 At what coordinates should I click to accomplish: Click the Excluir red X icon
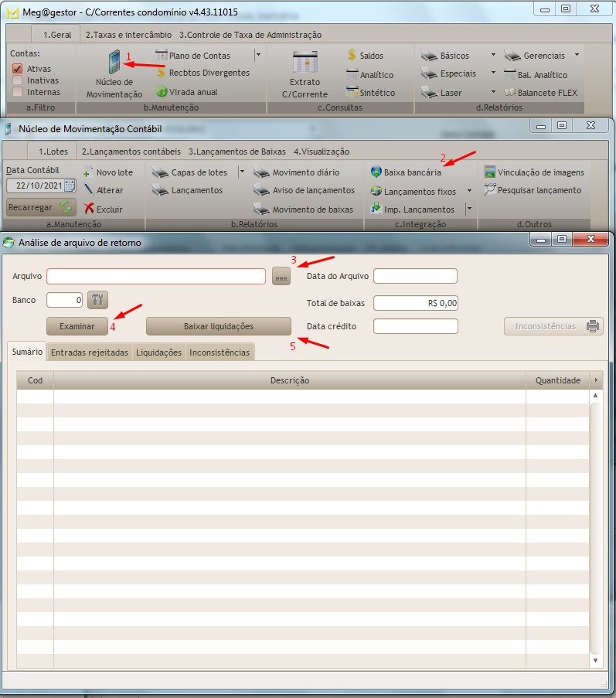pyautogui.click(x=90, y=209)
